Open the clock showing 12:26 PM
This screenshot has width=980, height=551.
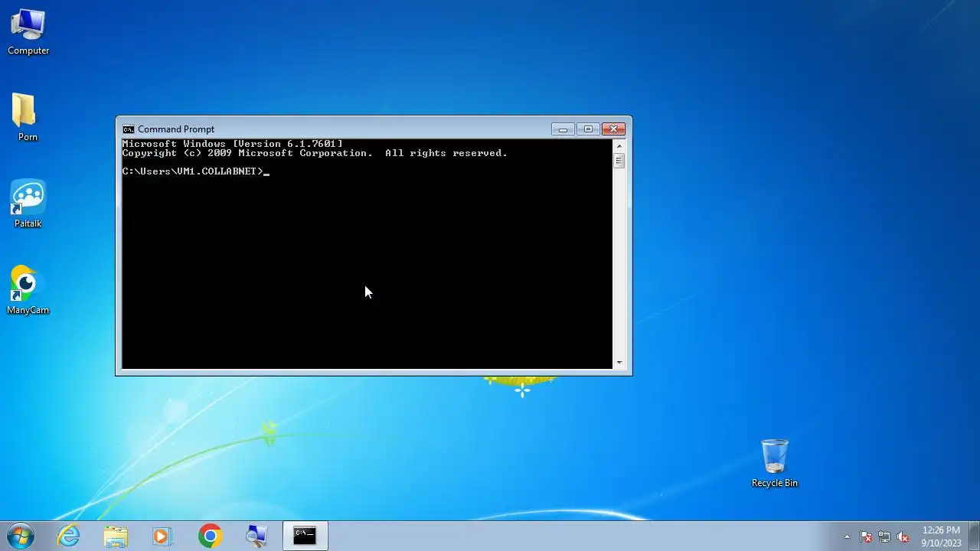941,536
